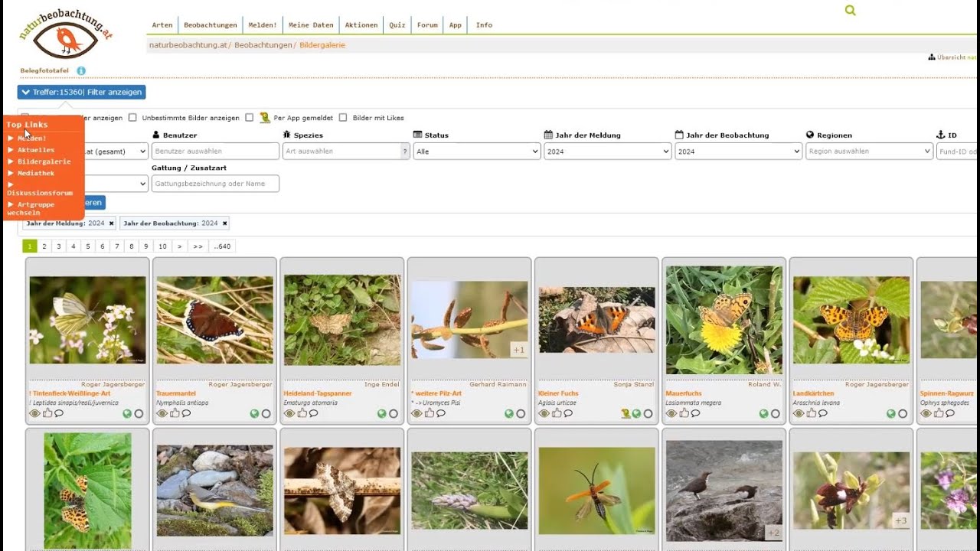Click comment bubble on Mauerfuchs card
The width and height of the screenshot is (980, 551).
[694, 413]
